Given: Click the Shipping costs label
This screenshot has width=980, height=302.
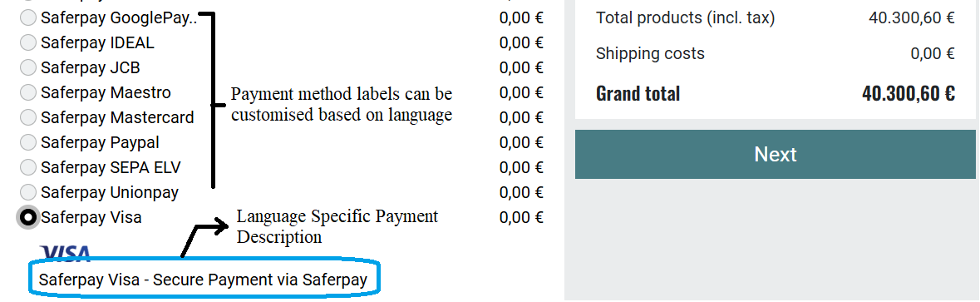Looking at the screenshot, I should (650, 54).
